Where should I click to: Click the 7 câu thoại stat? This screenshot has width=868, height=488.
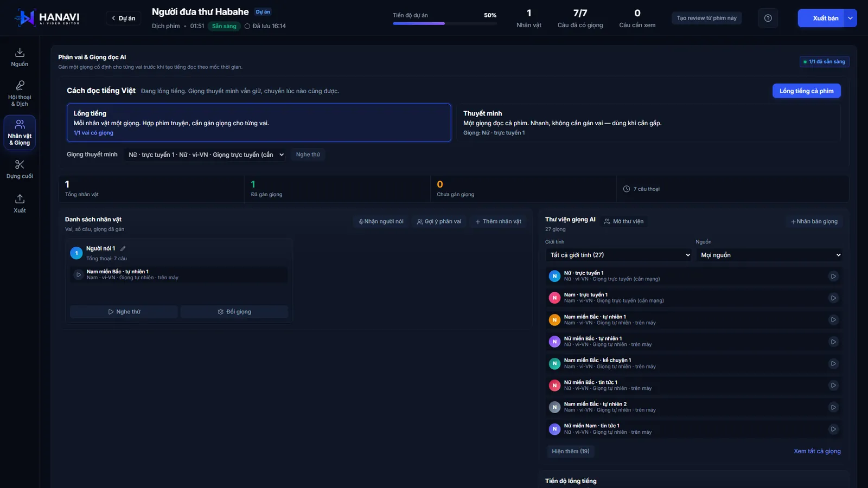(641, 189)
